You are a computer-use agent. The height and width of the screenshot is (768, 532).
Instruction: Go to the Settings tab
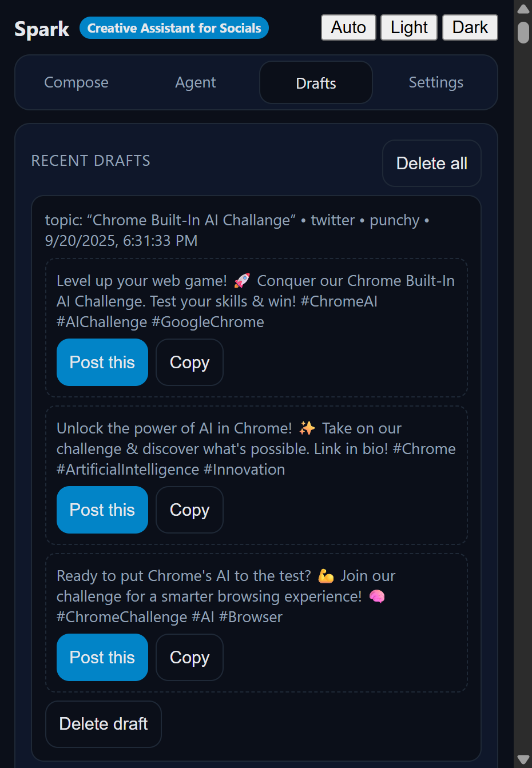436,82
